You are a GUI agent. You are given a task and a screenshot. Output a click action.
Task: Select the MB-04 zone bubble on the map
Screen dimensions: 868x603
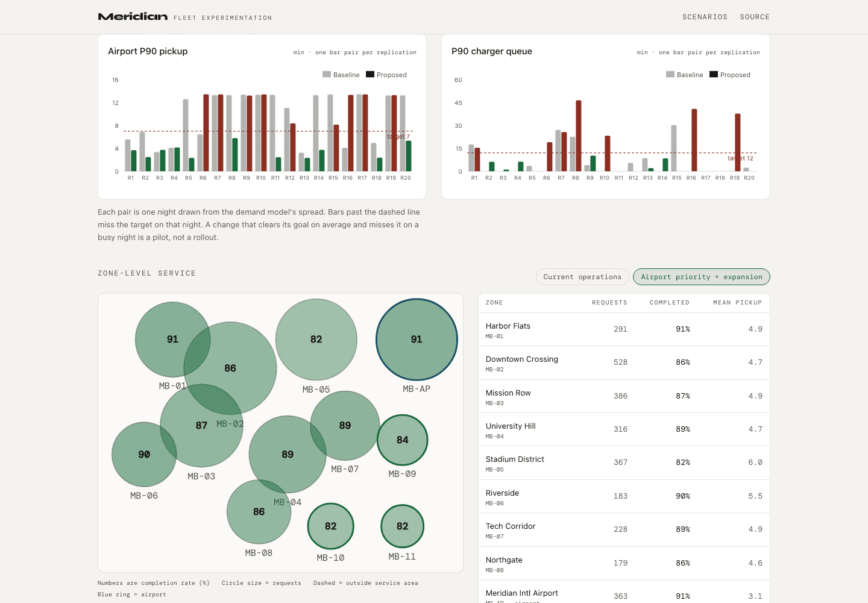coord(288,454)
